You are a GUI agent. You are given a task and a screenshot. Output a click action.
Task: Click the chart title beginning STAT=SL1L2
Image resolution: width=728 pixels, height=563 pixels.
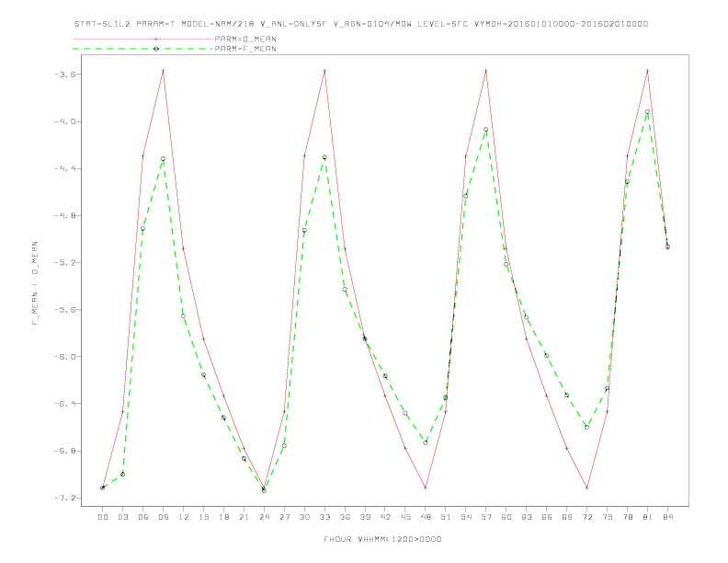pyautogui.click(x=361, y=24)
